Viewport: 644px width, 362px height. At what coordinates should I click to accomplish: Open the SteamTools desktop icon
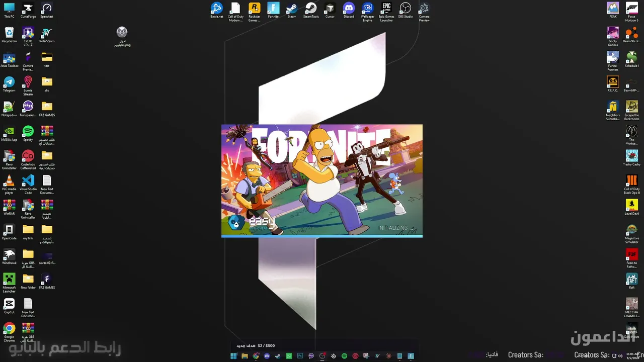pyautogui.click(x=311, y=11)
